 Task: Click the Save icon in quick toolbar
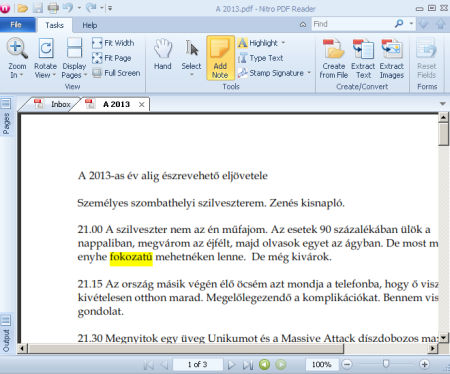[37, 8]
